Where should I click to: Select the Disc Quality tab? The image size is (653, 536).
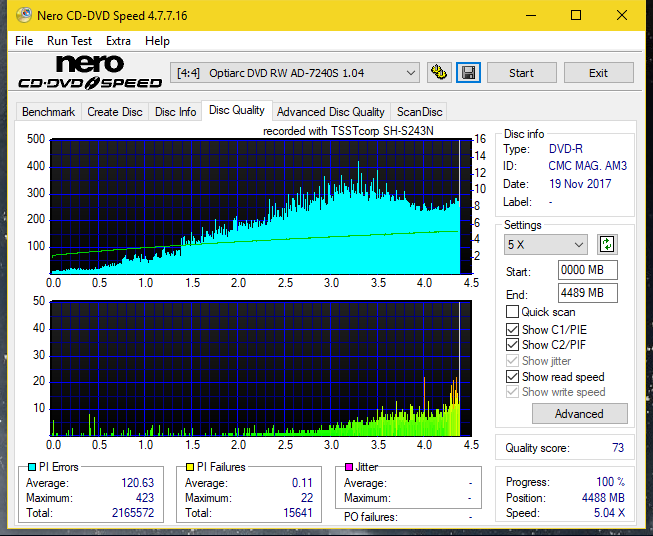pos(237,110)
